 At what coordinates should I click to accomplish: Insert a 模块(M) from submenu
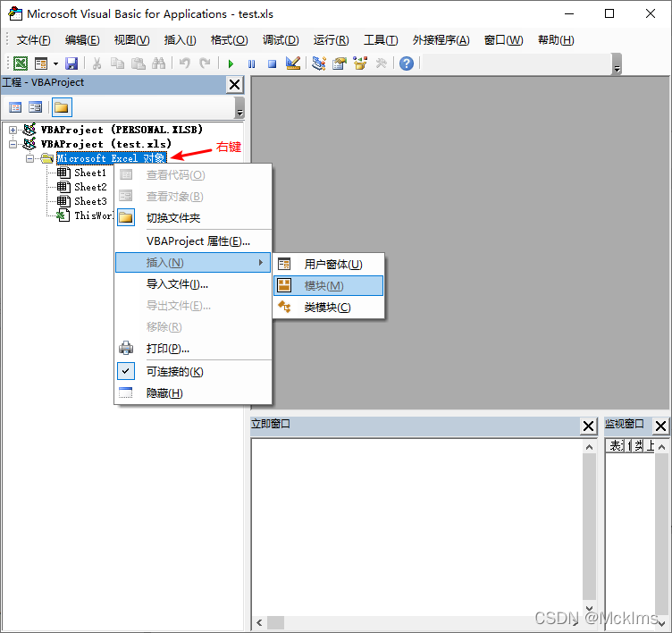(x=328, y=285)
